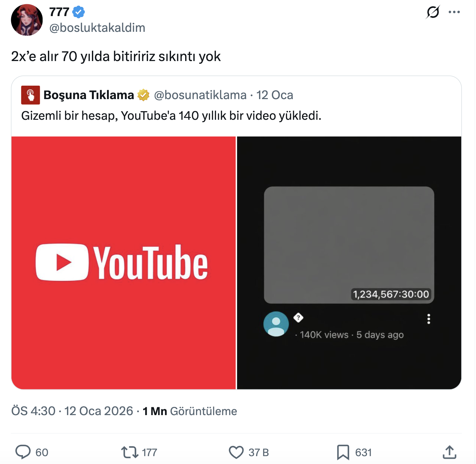Open 777's profile avatar
476x464 pixels.
(27, 20)
